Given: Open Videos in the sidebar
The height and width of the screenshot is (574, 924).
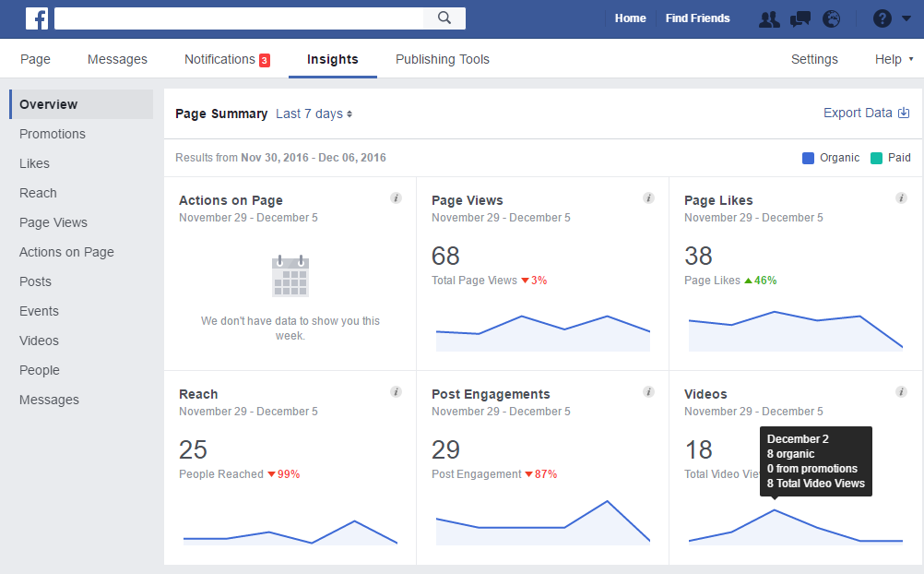Looking at the screenshot, I should click(39, 341).
